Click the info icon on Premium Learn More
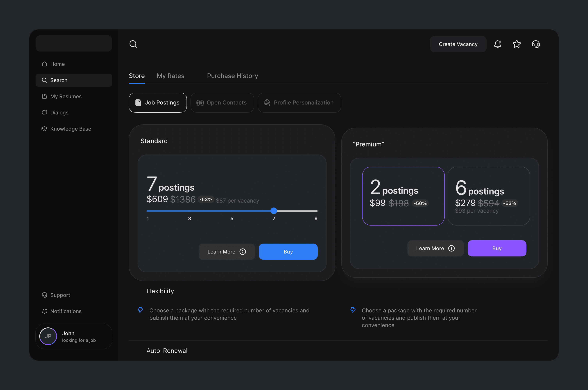Viewport: 588px width, 390px height. tap(451, 249)
